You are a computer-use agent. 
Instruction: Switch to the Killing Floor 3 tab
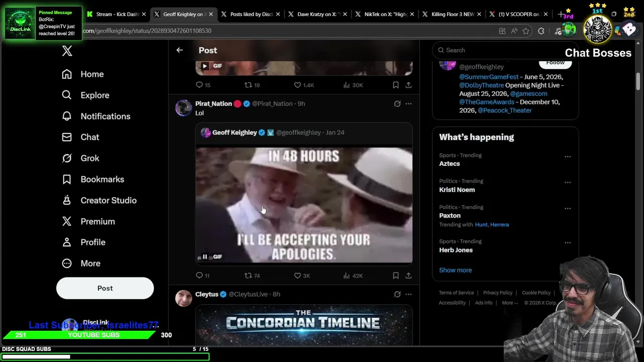coord(452,14)
